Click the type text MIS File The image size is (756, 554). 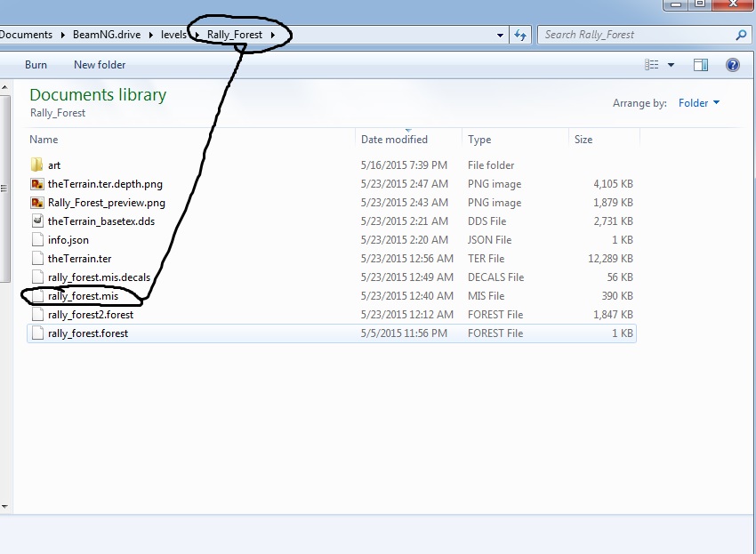pos(486,296)
